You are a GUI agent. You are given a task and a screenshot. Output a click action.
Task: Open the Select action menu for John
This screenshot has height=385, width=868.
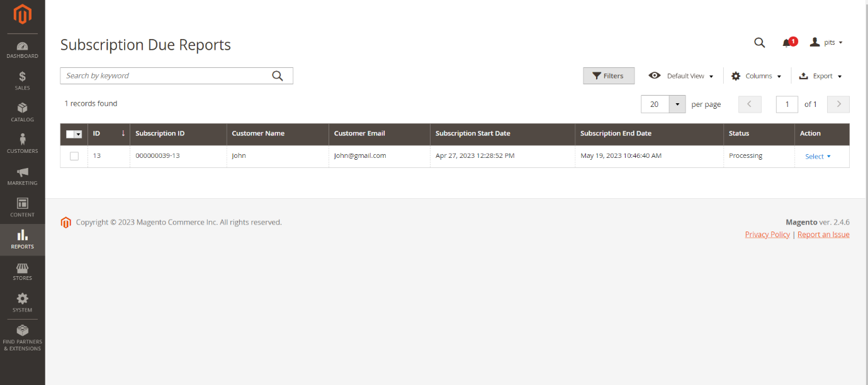[x=818, y=157]
